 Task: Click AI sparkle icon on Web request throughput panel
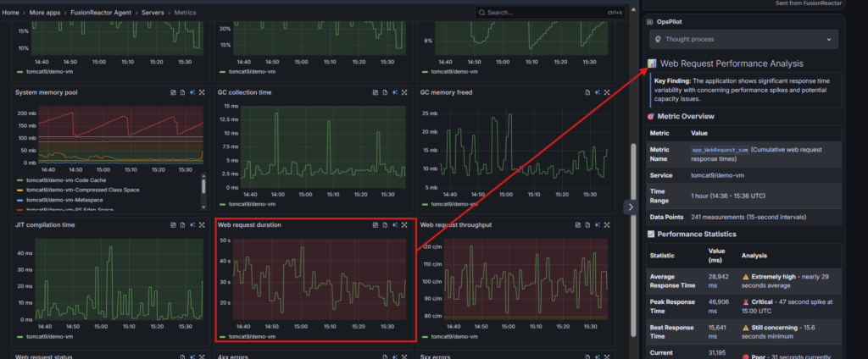click(598, 225)
